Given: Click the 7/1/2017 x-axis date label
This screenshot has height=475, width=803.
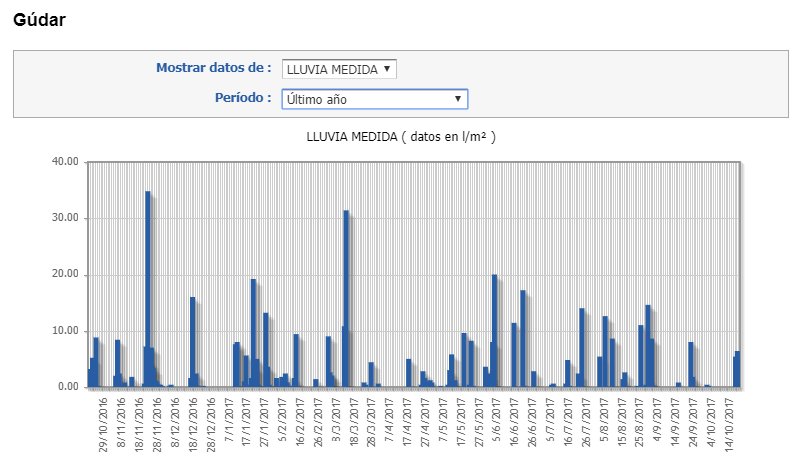Looking at the screenshot, I should [x=229, y=420].
